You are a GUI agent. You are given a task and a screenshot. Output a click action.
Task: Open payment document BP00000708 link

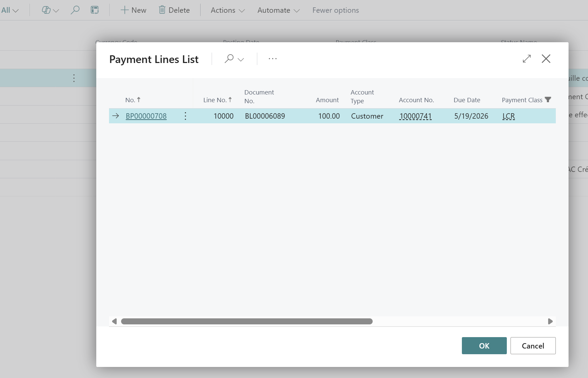point(146,116)
